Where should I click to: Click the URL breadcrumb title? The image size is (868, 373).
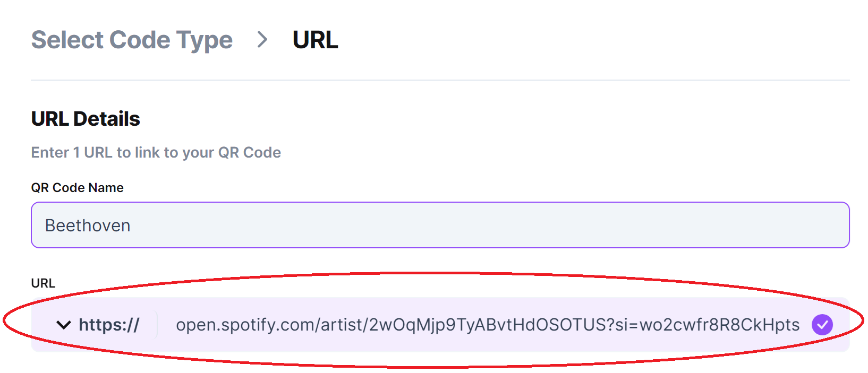[315, 40]
